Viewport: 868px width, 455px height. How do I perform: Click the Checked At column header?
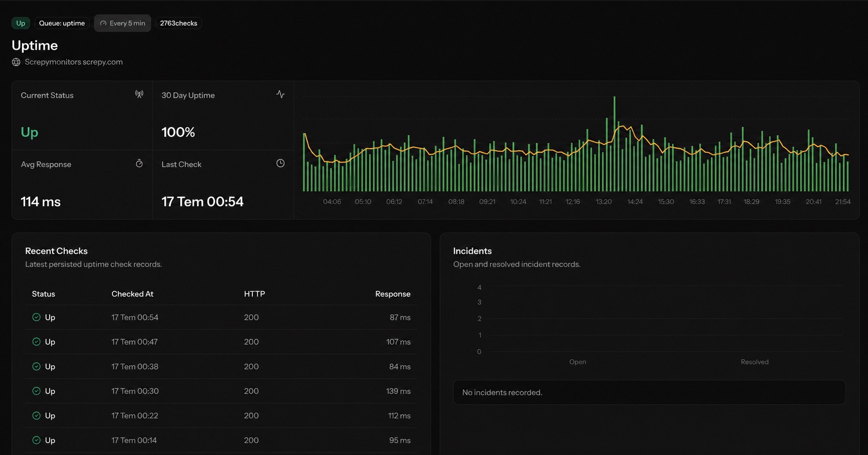[132, 294]
